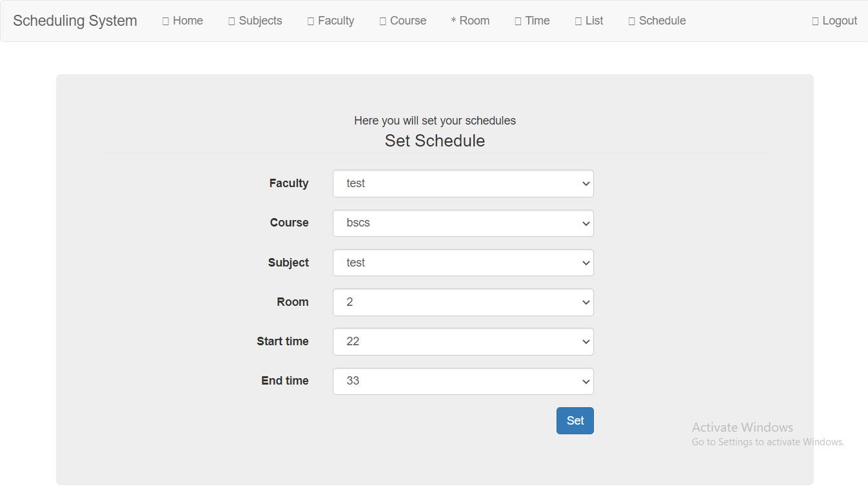Screen dimensions: 868x493
Task: Select the Home menu item
Action: [182, 20]
